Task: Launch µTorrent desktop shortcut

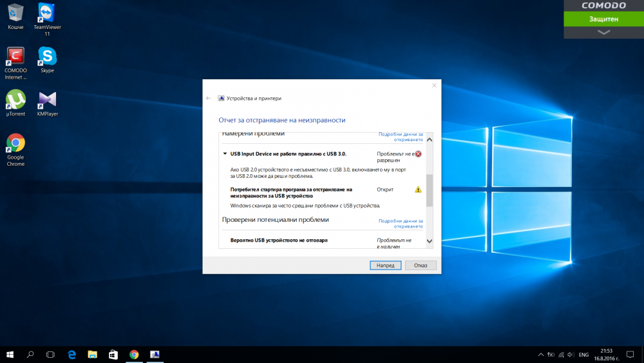Action: pos(15,103)
